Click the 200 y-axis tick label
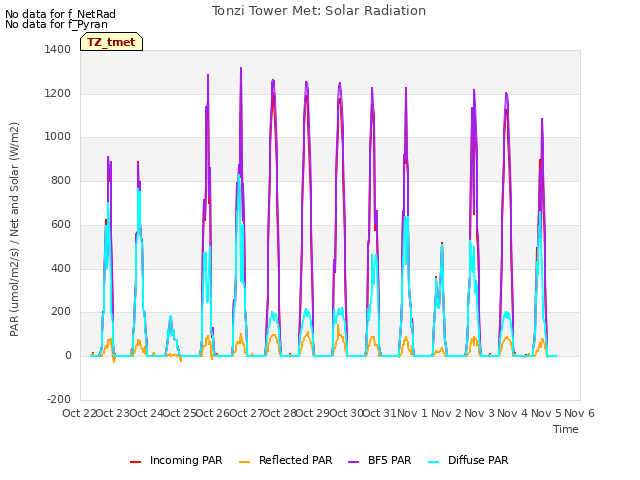 61,312
